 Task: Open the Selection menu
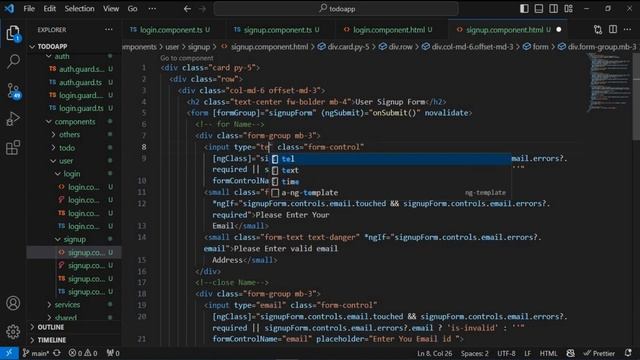click(79, 9)
